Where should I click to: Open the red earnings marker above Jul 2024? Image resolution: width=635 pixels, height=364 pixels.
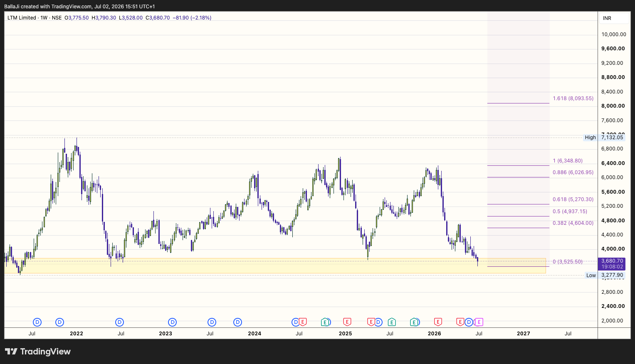pyautogui.click(x=303, y=322)
